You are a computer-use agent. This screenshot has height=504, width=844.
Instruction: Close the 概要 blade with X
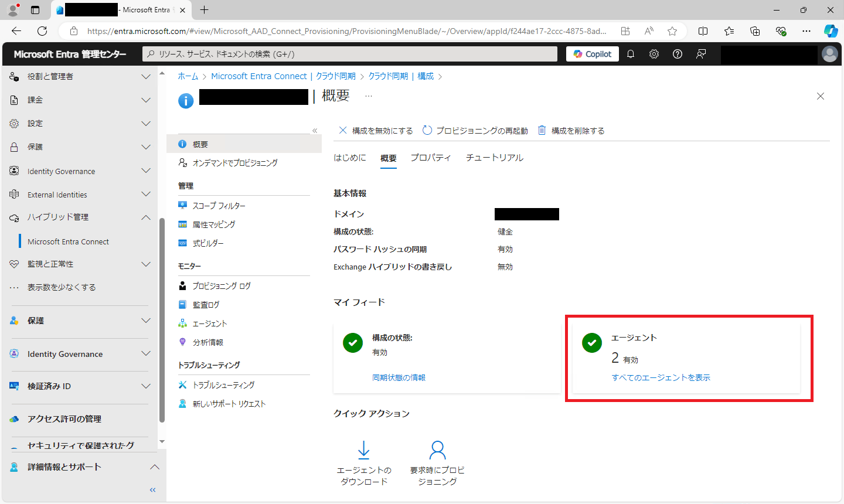click(821, 96)
